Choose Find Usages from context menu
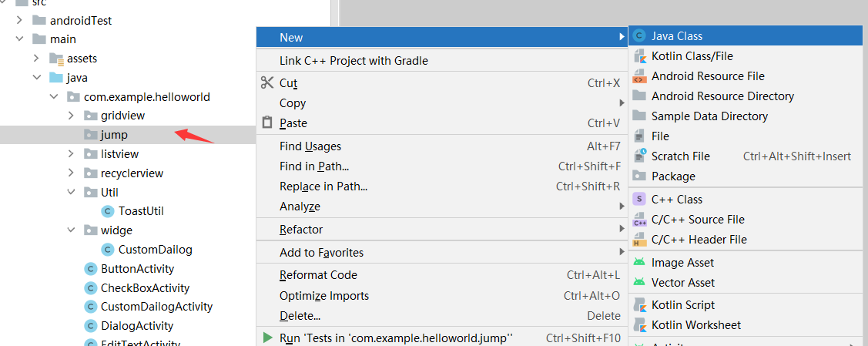This screenshot has width=868, height=346. click(x=310, y=146)
